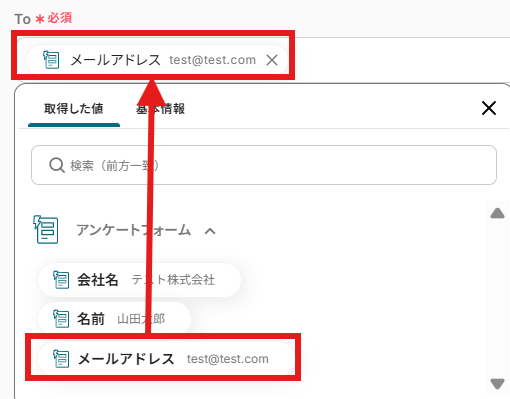Insert the 会社名 value chip
Screen dimensions: 510x399
[139, 280]
